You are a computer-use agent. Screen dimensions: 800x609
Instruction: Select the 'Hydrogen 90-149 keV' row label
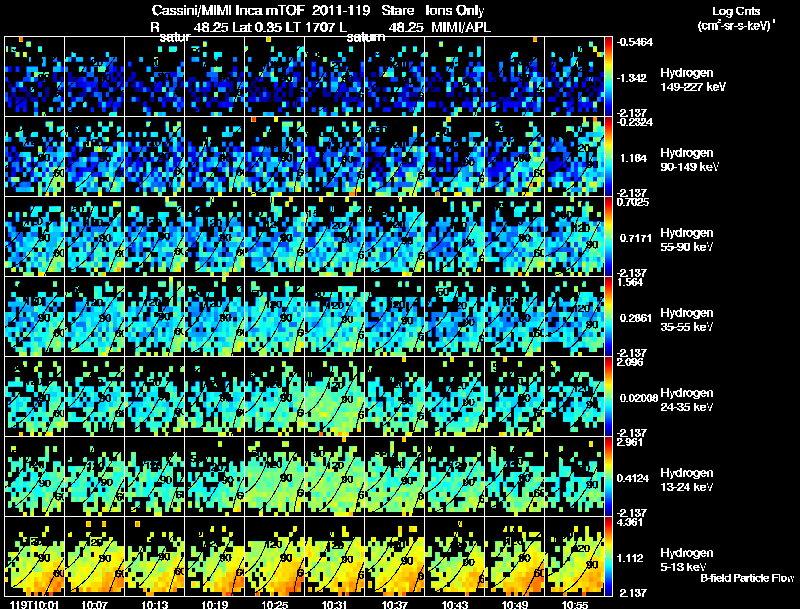[689, 160]
